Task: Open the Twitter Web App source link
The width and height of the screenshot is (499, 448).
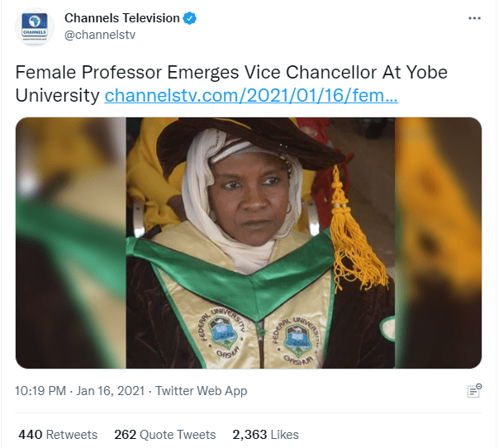Action: [x=201, y=391]
